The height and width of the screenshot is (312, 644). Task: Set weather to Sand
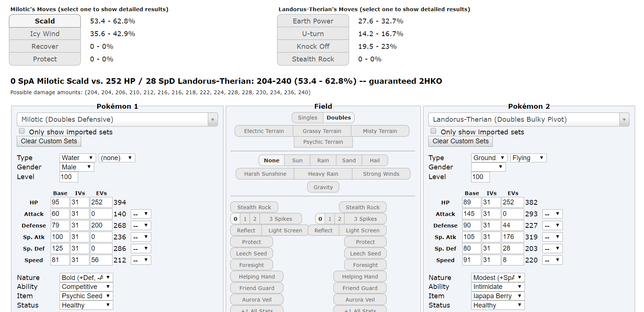[x=349, y=160]
